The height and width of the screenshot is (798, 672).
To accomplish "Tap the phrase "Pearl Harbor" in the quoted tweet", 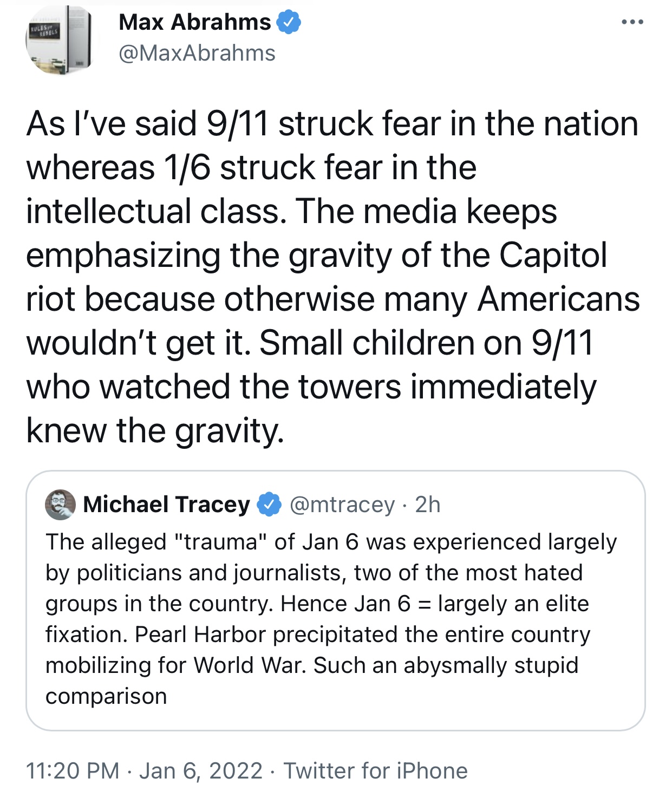I will click(x=200, y=635).
